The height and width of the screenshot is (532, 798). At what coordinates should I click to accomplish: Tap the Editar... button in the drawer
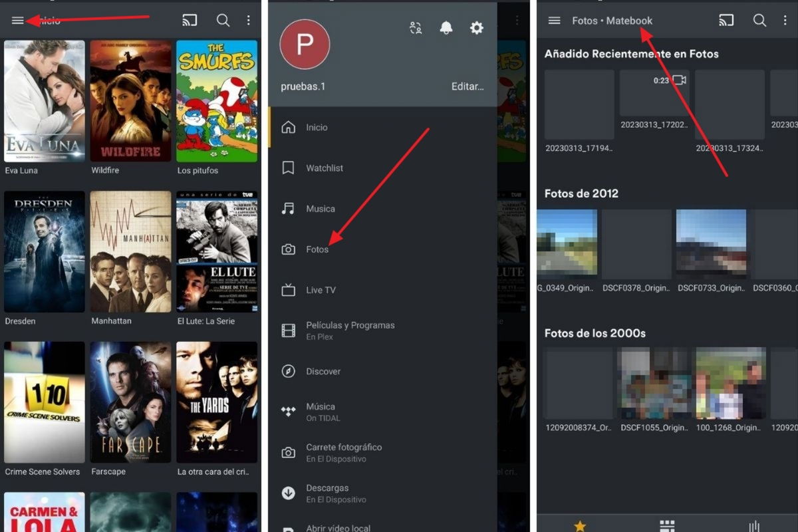[x=467, y=86]
